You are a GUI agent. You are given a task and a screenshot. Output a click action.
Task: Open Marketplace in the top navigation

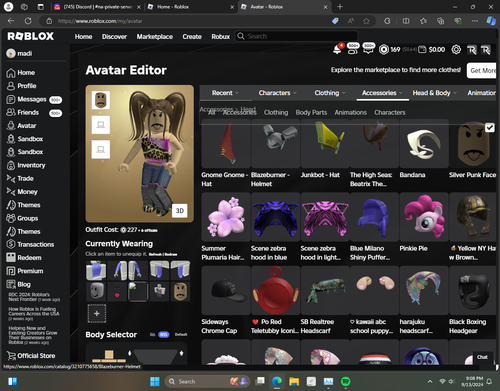[x=155, y=36]
